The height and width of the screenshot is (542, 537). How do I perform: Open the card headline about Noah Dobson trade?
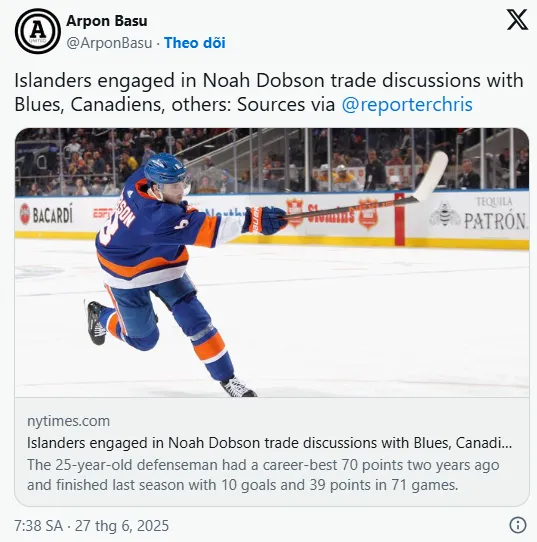click(270, 443)
